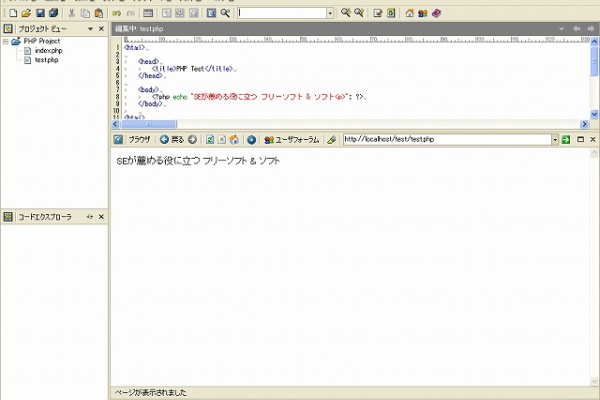This screenshot has height=400, width=600.
Task: Close the プロジェクト ビュー panel
Action: (x=101, y=29)
